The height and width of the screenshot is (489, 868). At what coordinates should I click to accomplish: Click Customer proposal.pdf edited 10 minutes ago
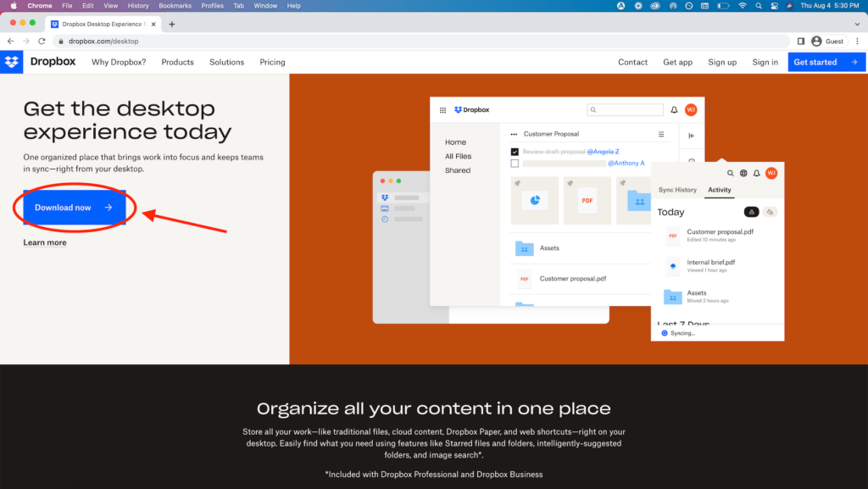(721, 231)
